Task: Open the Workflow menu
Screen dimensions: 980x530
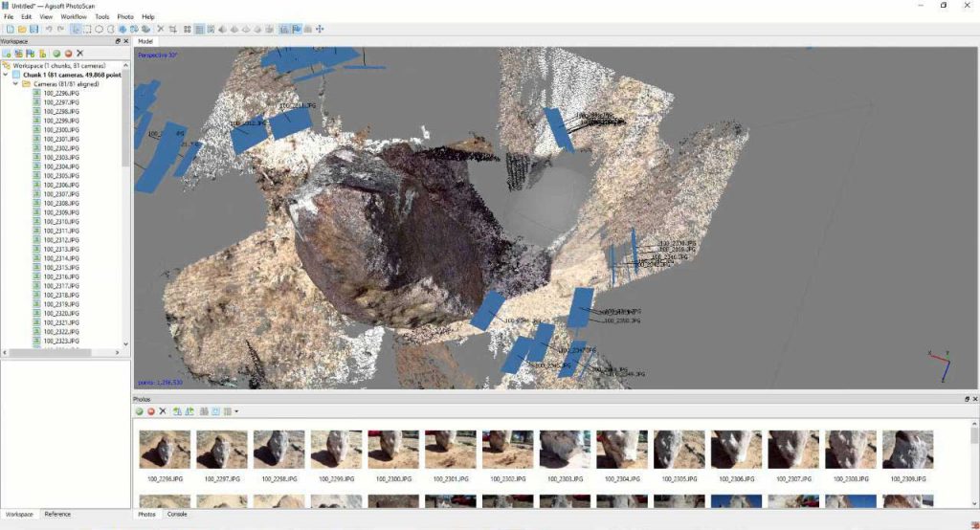Action: pyautogui.click(x=74, y=17)
